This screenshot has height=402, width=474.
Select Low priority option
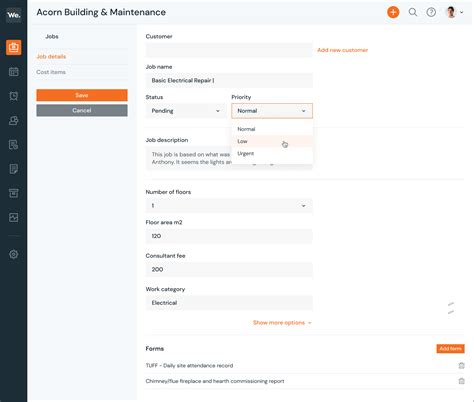pyautogui.click(x=272, y=141)
